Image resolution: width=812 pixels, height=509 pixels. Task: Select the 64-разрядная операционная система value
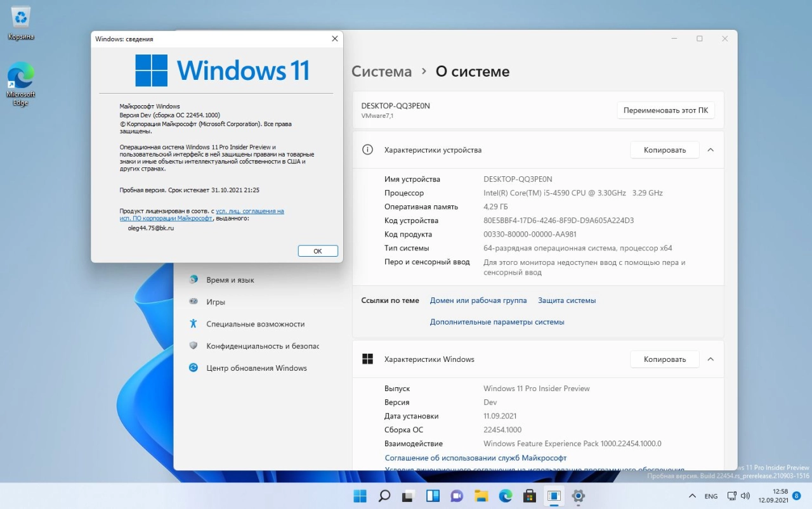[x=578, y=248]
